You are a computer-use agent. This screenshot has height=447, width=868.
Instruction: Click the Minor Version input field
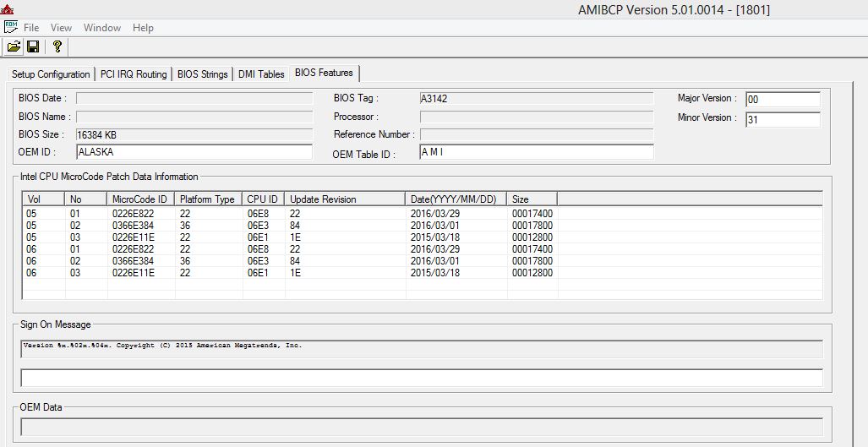[783, 119]
